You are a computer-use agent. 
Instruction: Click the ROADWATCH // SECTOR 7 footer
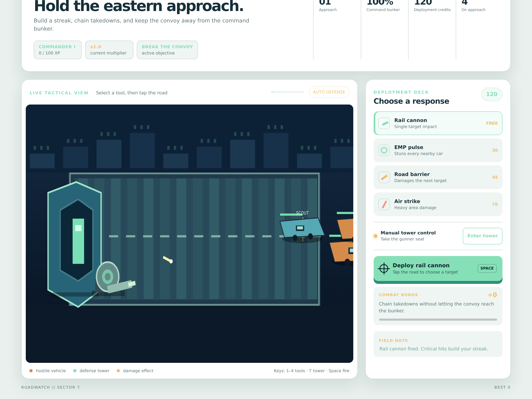coord(50,387)
